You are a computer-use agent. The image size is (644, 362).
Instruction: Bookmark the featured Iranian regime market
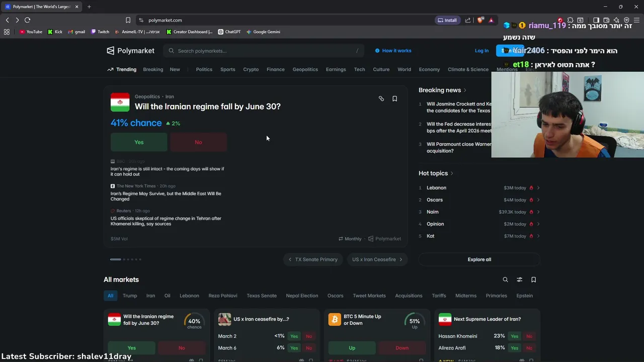point(394,99)
